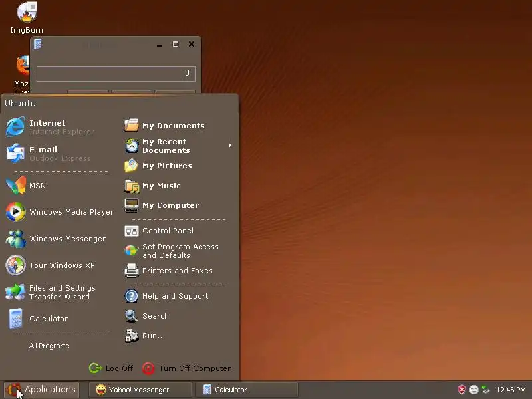Image resolution: width=532 pixels, height=399 pixels.
Task: Click the green Log Off icon
Action: [95, 368]
